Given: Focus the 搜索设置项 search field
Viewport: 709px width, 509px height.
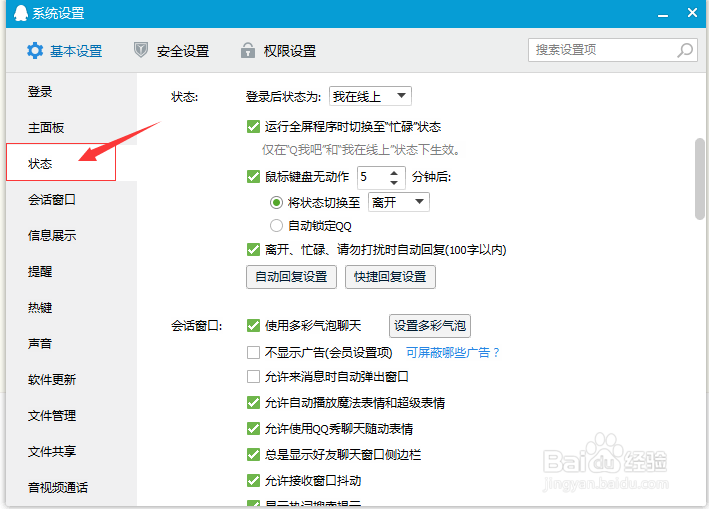Looking at the screenshot, I should (x=612, y=50).
